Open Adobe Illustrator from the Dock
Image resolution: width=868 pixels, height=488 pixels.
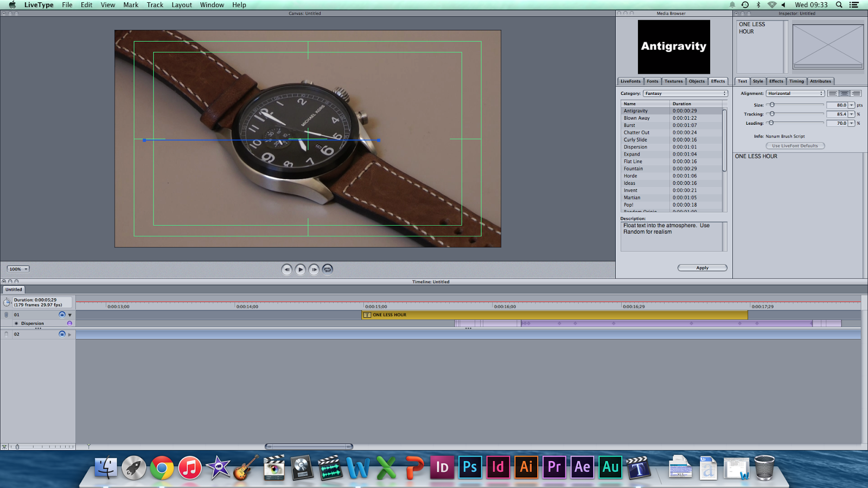click(526, 467)
